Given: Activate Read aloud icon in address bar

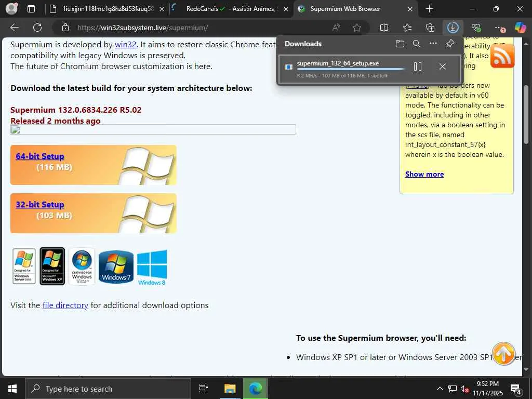Looking at the screenshot, I should click(336, 28).
